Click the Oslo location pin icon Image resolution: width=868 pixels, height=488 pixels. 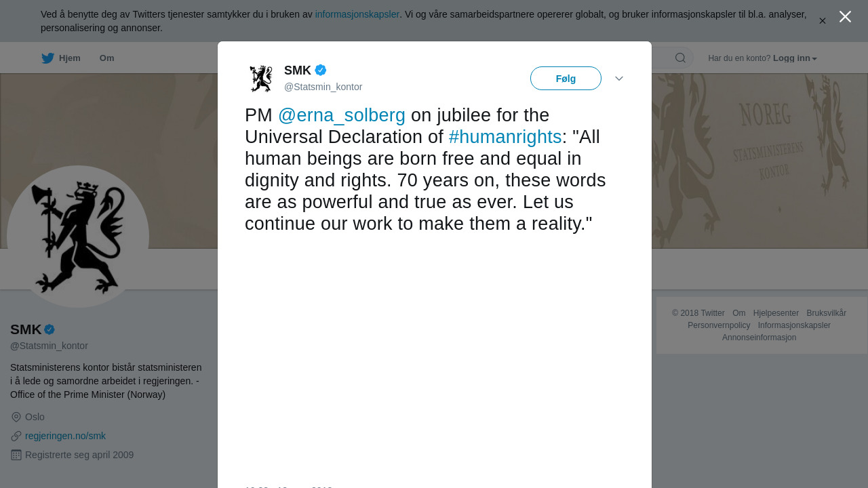tap(16, 417)
